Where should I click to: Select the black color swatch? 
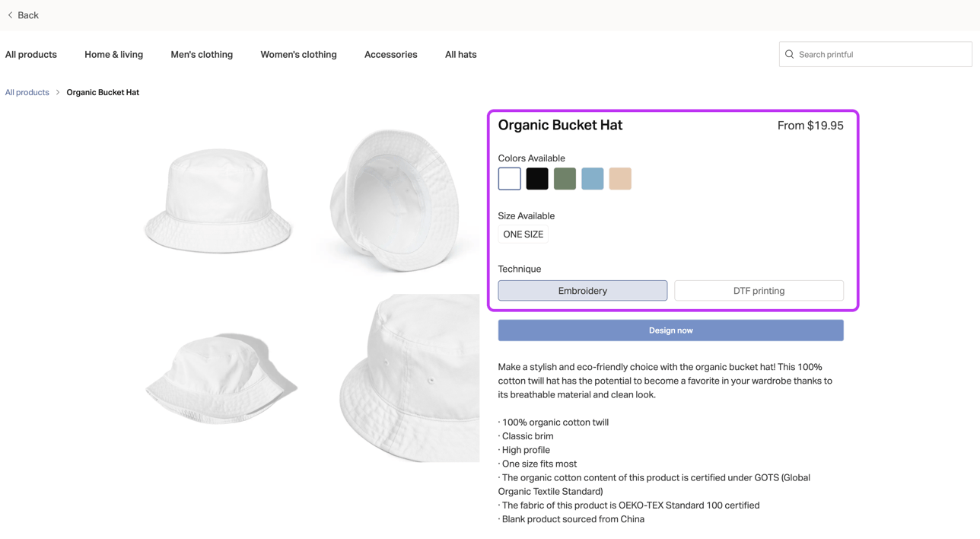(x=537, y=179)
